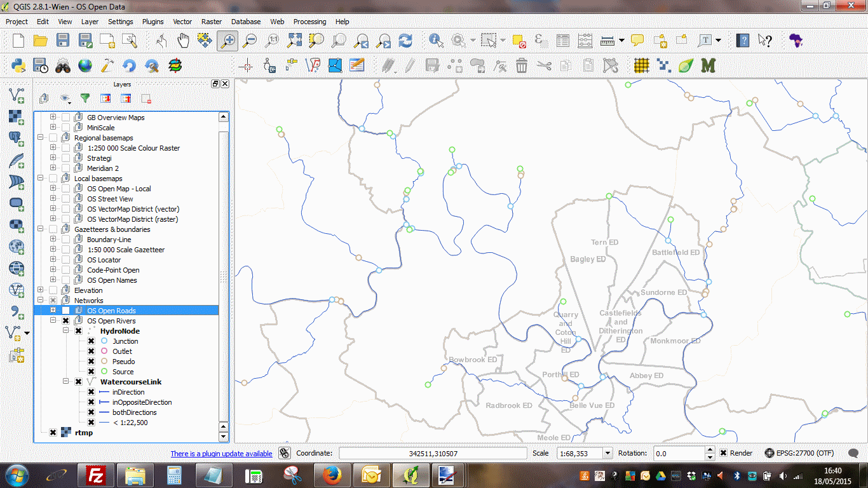The image size is (868, 488).
Task: Open FileZilla from the Windows taskbar
Action: click(97, 475)
